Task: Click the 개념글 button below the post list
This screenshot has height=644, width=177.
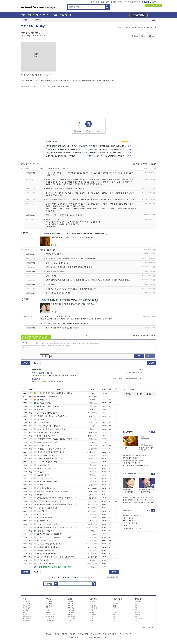Action: click(x=36, y=572)
